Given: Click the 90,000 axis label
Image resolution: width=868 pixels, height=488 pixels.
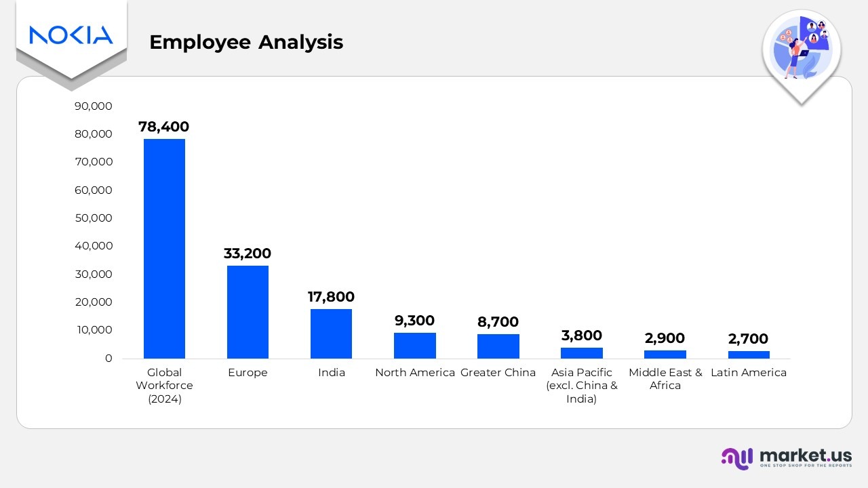Looking at the screenshot, I should pyautogui.click(x=93, y=106).
